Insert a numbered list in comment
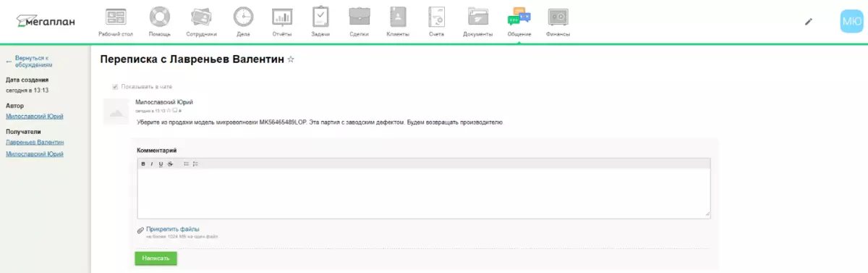 pyautogui.click(x=195, y=164)
